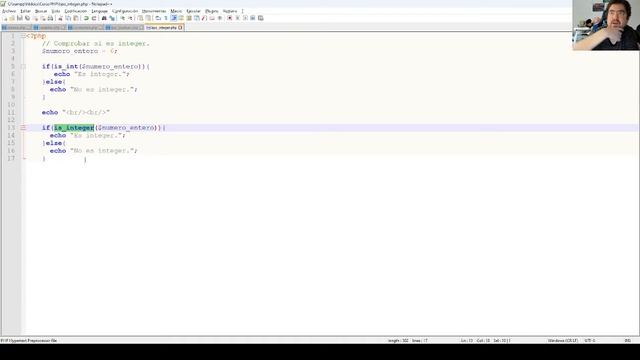640x360 pixels.
Task: Toggle the highlighted indent guide button
Action: (x=173, y=18)
